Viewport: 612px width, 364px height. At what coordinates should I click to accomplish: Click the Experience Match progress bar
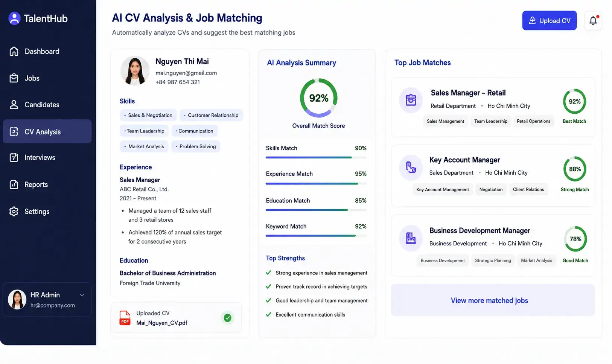click(316, 184)
